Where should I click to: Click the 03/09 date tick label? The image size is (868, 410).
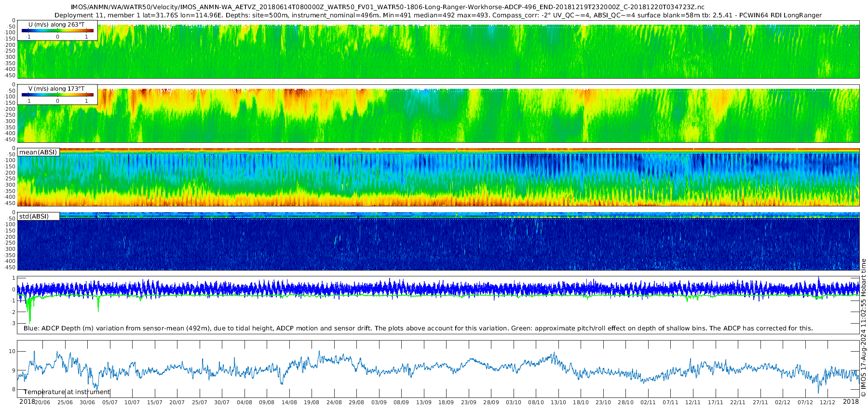[x=379, y=402]
